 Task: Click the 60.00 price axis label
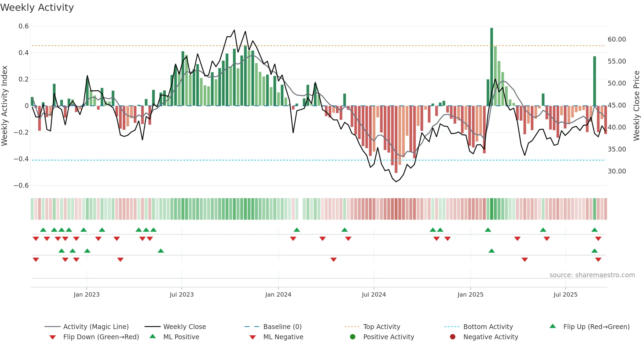617,39
